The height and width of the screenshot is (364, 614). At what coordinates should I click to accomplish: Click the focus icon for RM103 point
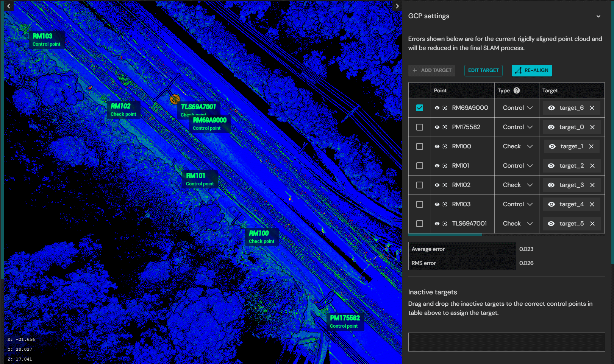coord(445,204)
